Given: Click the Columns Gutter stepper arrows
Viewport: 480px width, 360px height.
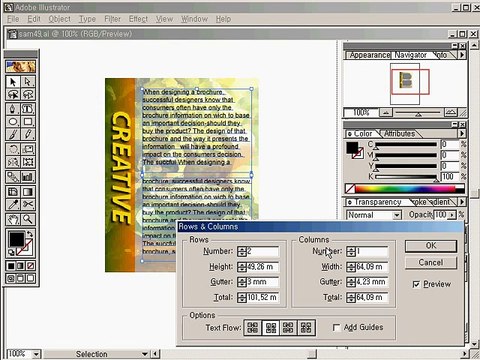Looking at the screenshot, I should click(351, 282).
